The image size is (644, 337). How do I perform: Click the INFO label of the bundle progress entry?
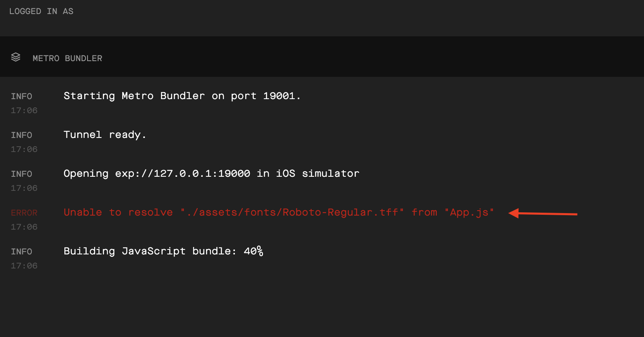(x=21, y=251)
